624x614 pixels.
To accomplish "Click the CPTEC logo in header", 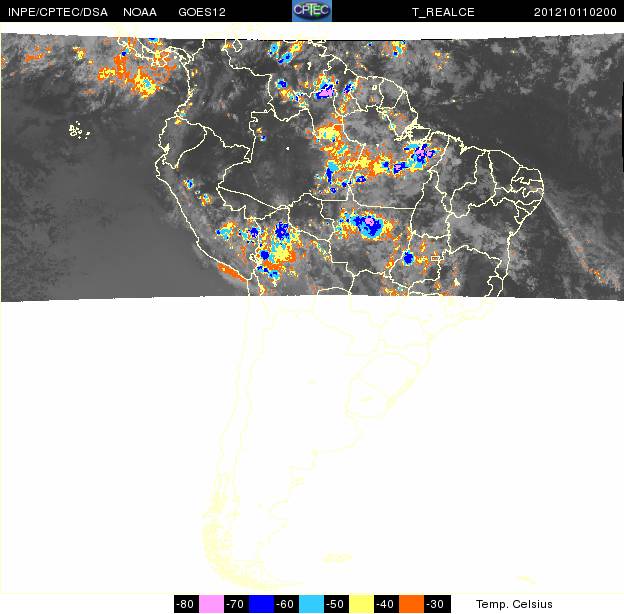I will 312,11.
